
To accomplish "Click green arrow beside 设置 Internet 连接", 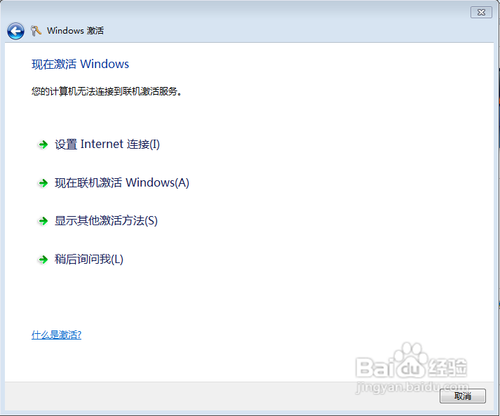I will click(43, 145).
